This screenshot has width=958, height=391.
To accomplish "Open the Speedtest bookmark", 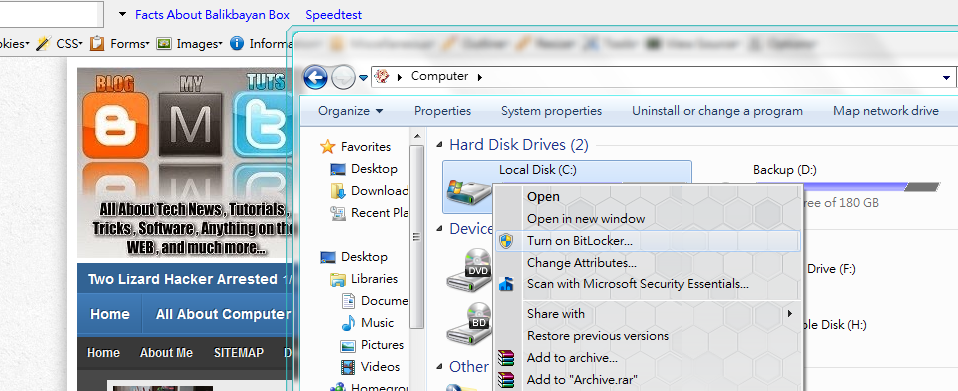I will pyautogui.click(x=334, y=15).
